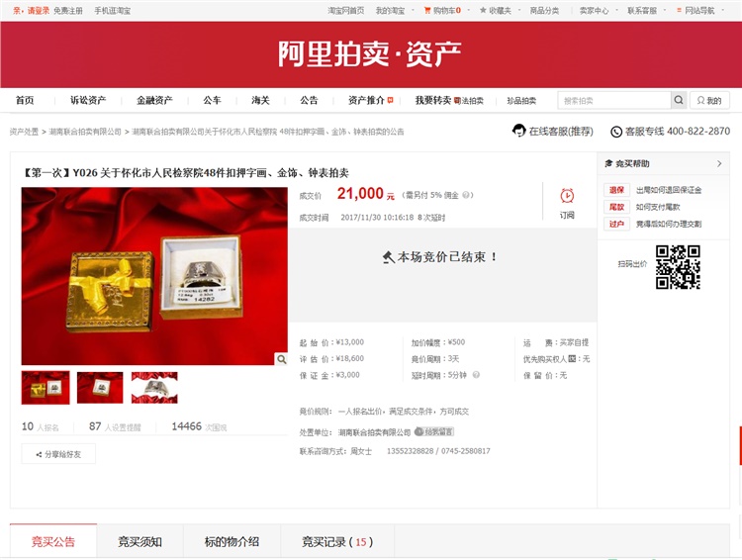
Task: Click the image zoom magnifier icon
Action: pyautogui.click(x=282, y=359)
